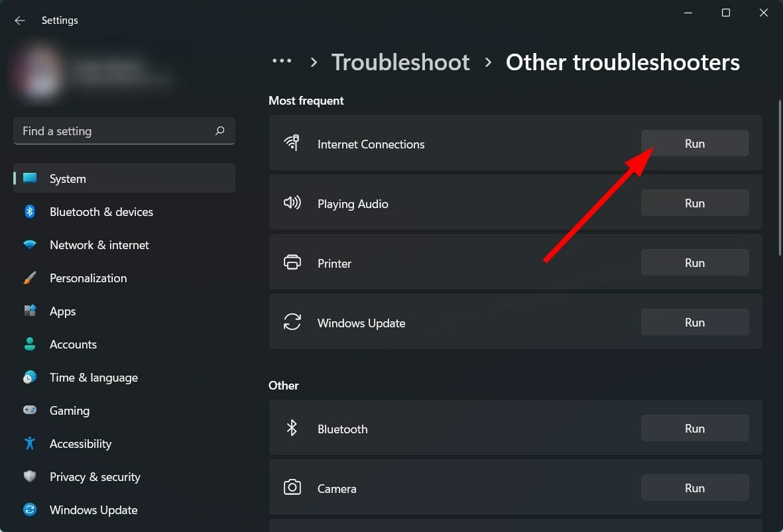Run the Internet Connections troubleshooter
The height and width of the screenshot is (532, 783).
pyautogui.click(x=694, y=142)
